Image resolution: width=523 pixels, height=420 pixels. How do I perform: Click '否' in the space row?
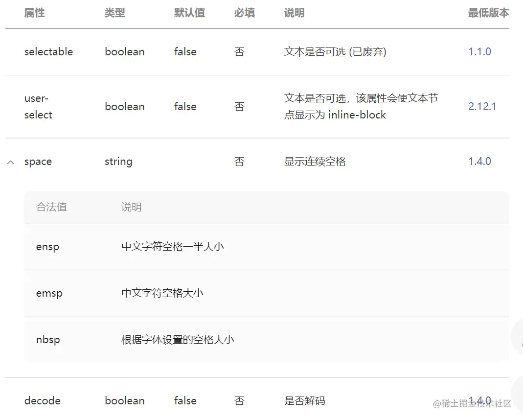(x=240, y=162)
